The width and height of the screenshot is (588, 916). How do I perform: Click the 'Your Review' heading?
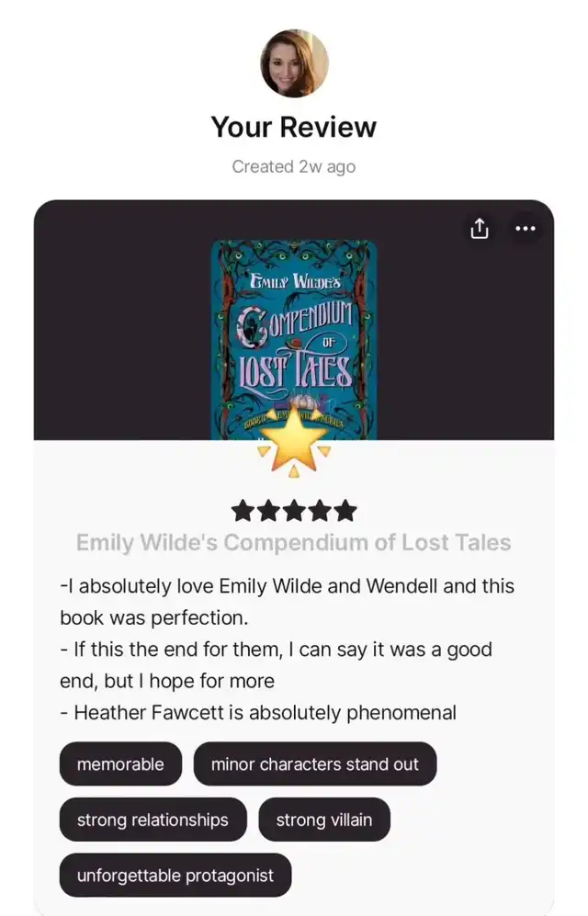[294, 128]
